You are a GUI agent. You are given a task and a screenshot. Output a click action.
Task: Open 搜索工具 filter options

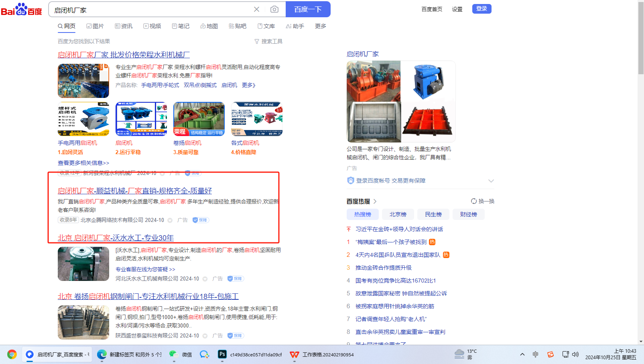coord(268,41)
